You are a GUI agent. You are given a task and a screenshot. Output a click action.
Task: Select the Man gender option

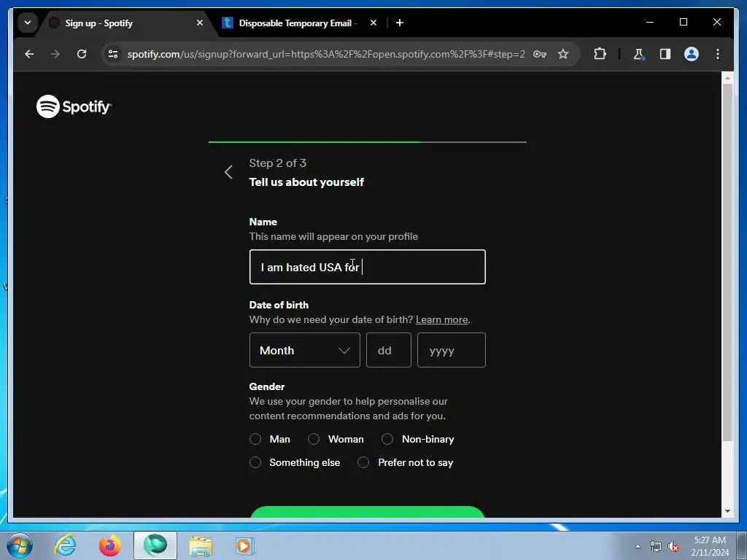pos(255,439)
